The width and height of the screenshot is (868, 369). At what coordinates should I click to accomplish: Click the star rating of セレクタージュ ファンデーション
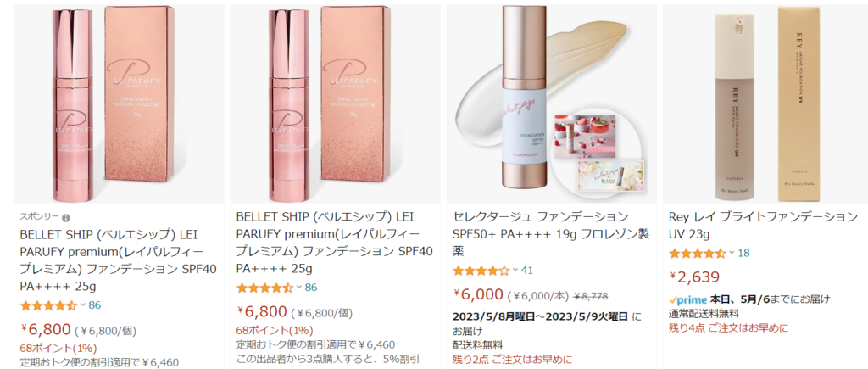481,271
